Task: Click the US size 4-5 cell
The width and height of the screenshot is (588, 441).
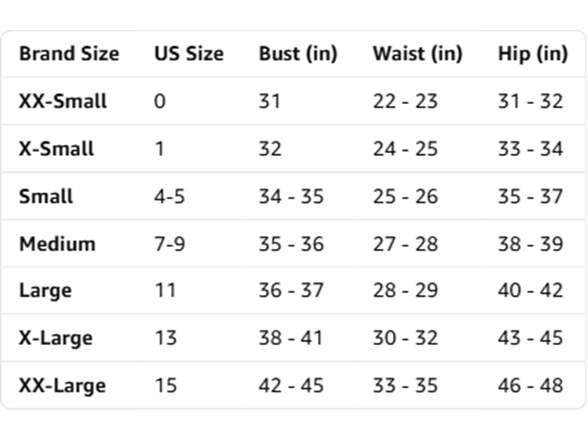Action: point(170,196)
